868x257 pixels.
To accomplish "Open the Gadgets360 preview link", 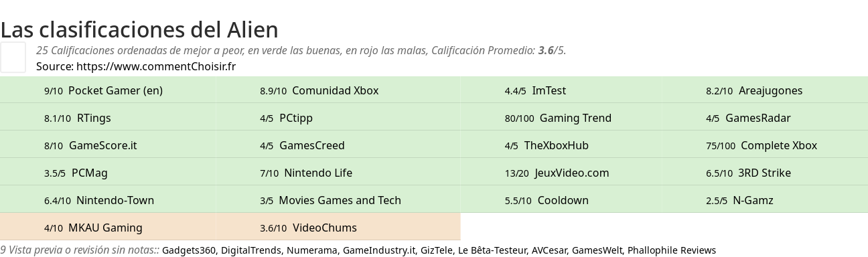I will pos(189,250).
